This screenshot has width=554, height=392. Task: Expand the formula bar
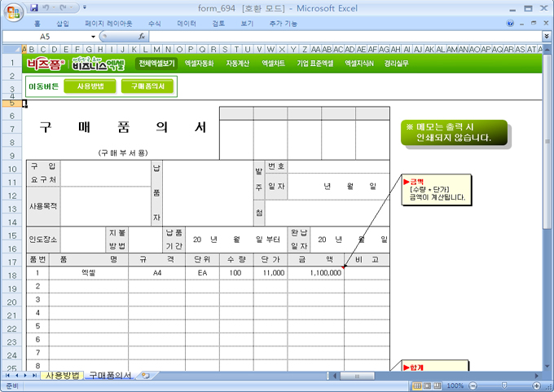tap(546, 37)
